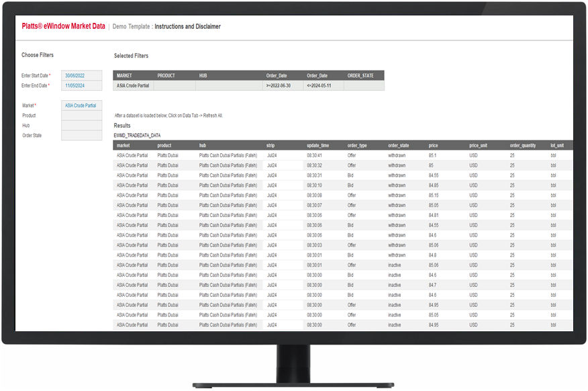Click the Platts eWindow Market Data title
The height and width of the screenshot is (391, 588).
tap(63, 26)
